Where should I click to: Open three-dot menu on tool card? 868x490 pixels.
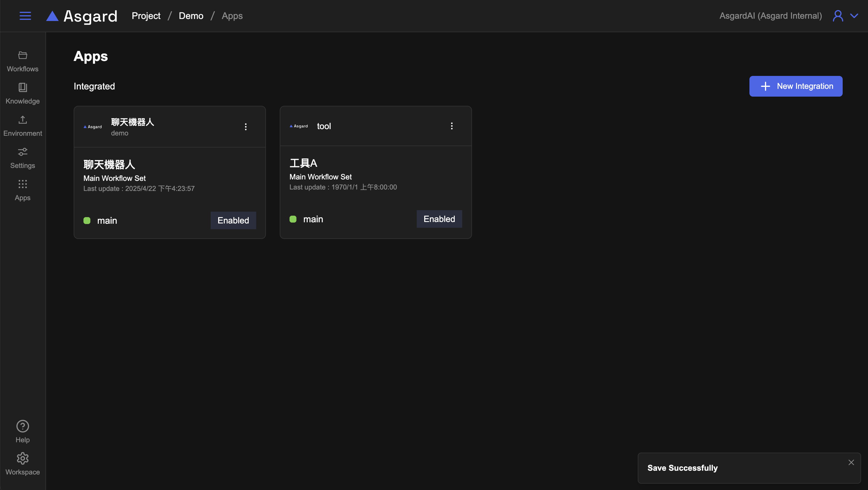(x=452, y=126)
